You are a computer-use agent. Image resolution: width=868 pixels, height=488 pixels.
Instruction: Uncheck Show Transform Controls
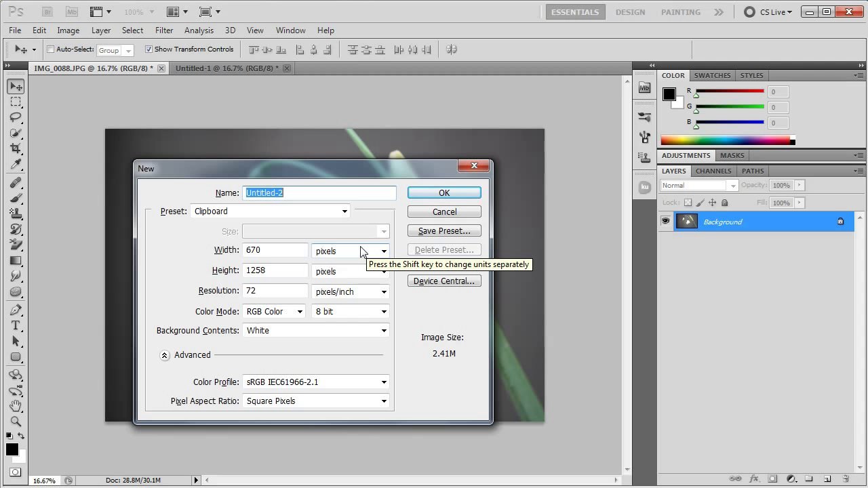149,49
